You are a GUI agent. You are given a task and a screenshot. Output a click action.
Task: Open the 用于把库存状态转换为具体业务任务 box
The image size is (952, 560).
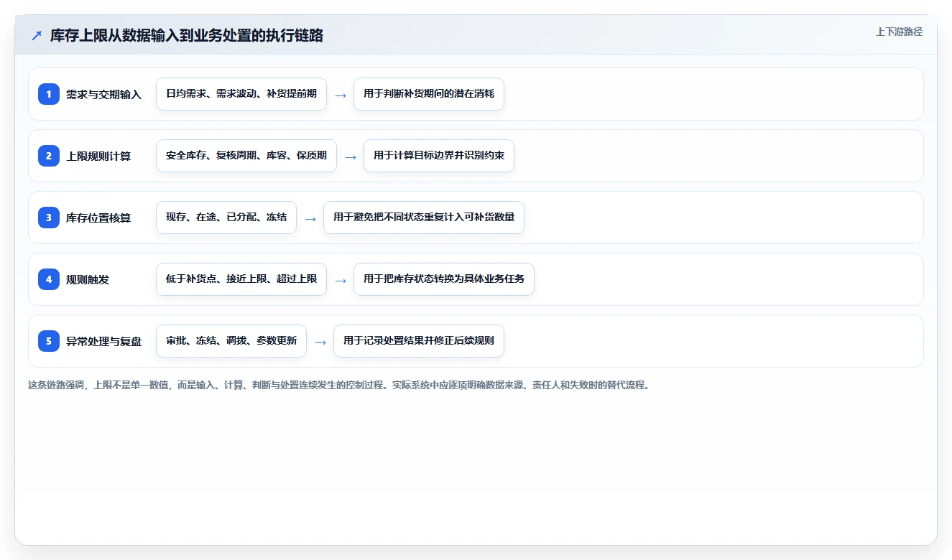click(444, 279)
